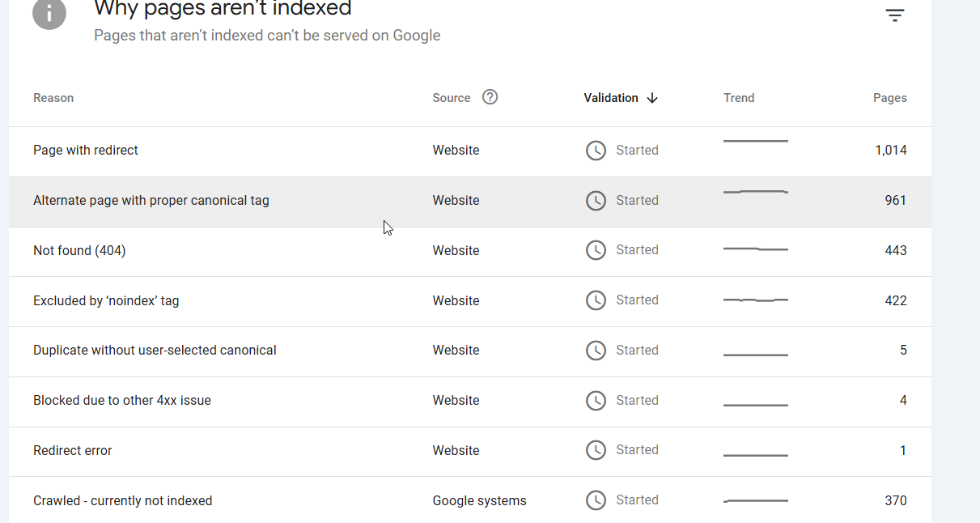Open the Not found (404) reason
This screenshot has width=980, height=523.
tap(470, 252)
